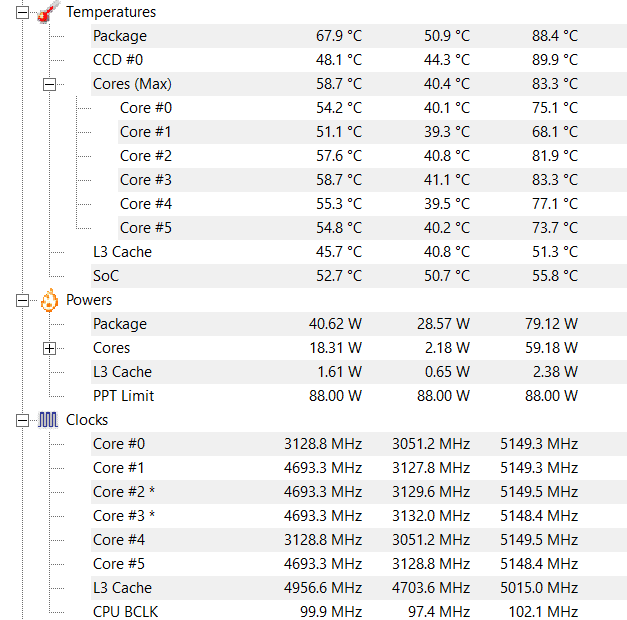Select the CCD #0 temperature entry

point(117,60)
